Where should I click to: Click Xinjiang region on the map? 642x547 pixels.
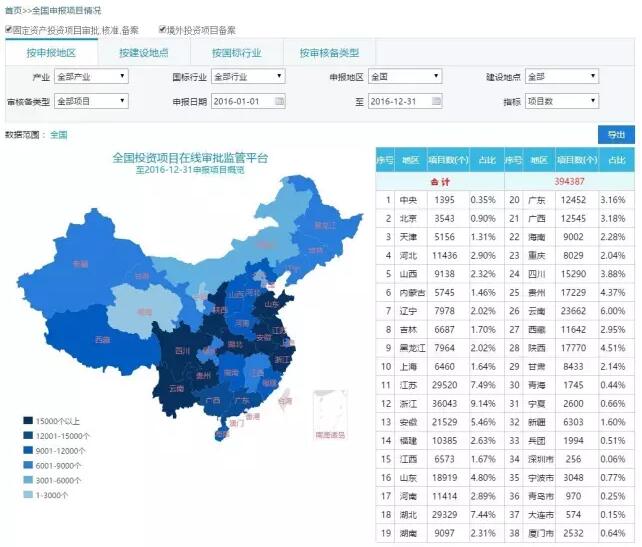(80, 265)
